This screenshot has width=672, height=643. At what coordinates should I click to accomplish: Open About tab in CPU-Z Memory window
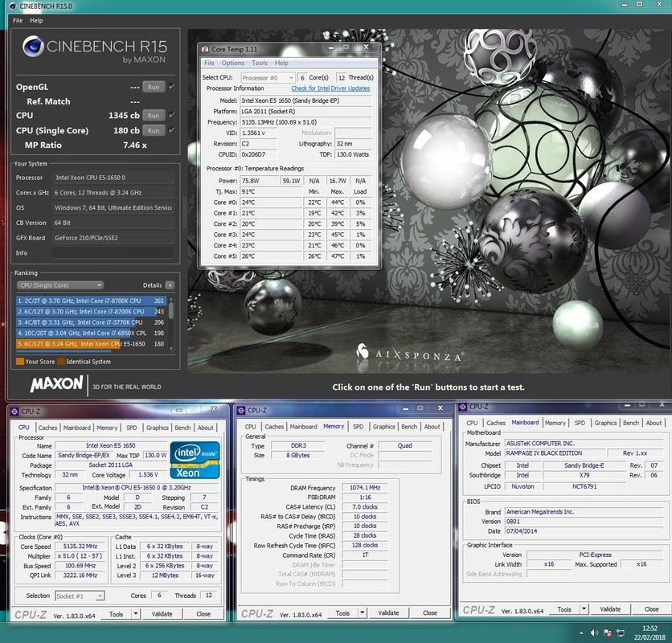pyautogui.click(x=432, y=427)
